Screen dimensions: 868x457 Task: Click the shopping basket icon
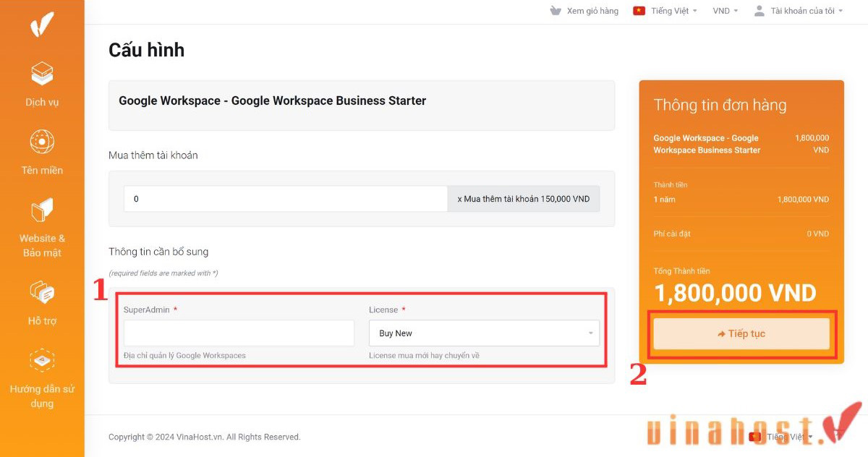click(x=556, y=11)
